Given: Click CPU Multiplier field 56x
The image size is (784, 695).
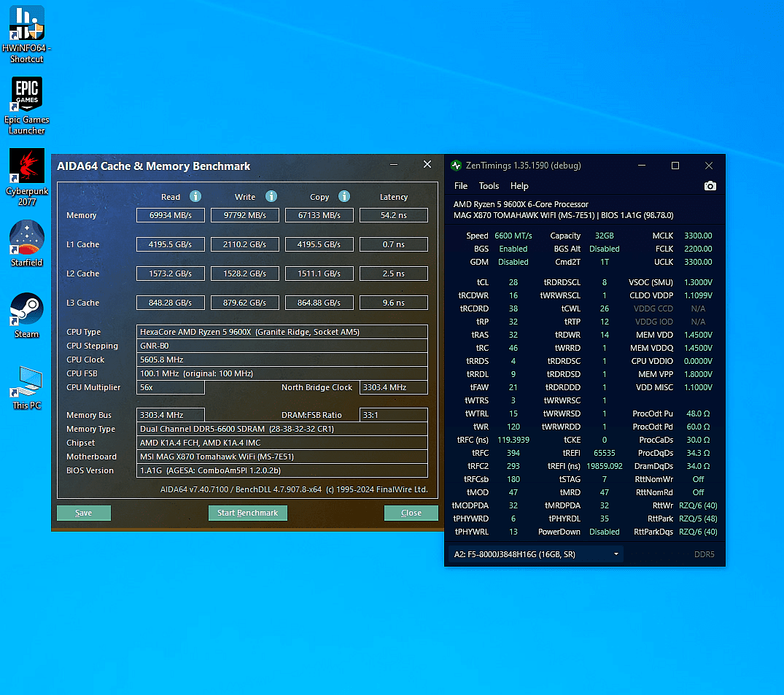Looking at the screenshot, I should 171,387.
